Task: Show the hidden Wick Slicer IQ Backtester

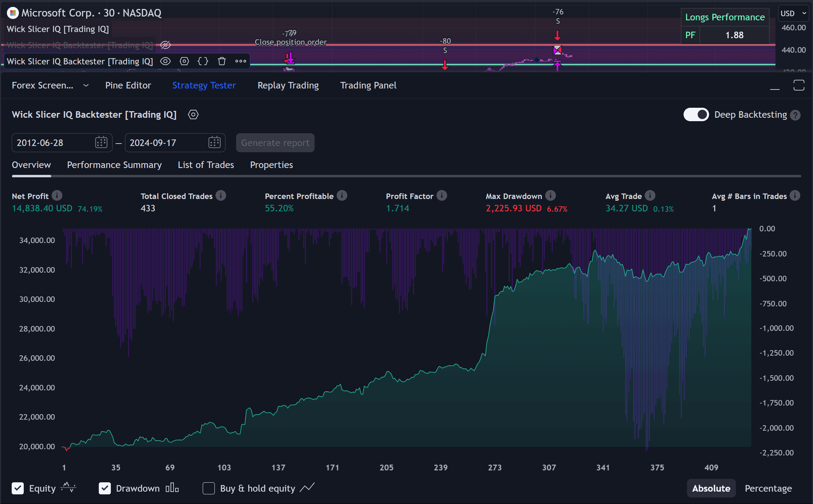Action: pyautogui.click(x=165, y=45)
